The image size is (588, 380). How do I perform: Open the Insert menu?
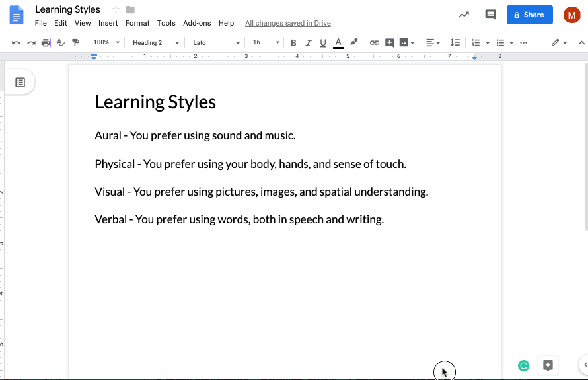tap(108, 23)
